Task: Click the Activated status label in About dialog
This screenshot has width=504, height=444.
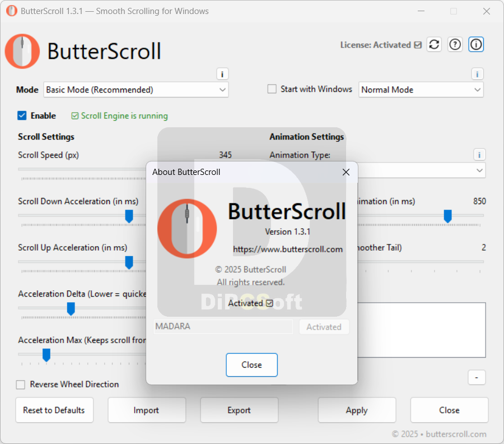Action: point(251,303)
